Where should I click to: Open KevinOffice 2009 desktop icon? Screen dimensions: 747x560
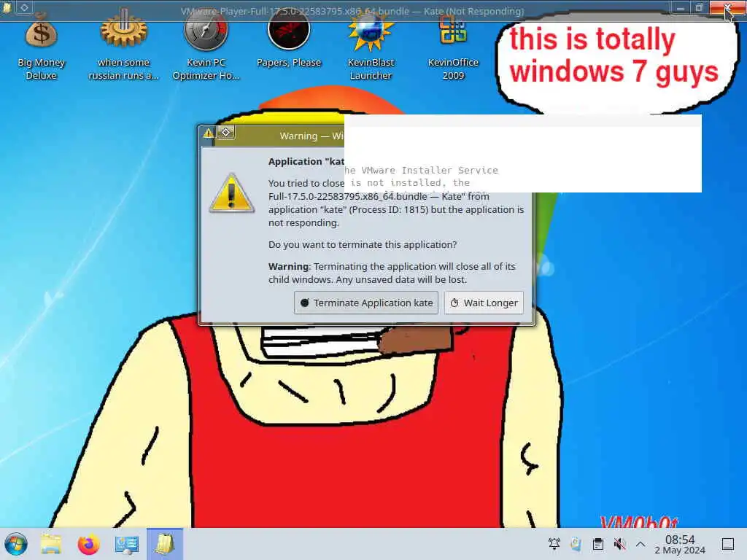pos(453,47)
